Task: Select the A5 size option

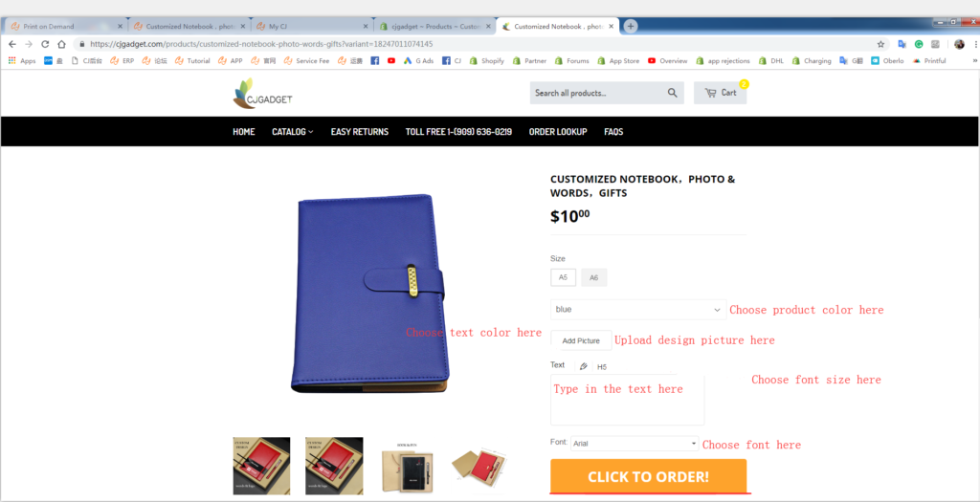Action: pyautogui.click(x=563, y=277)
